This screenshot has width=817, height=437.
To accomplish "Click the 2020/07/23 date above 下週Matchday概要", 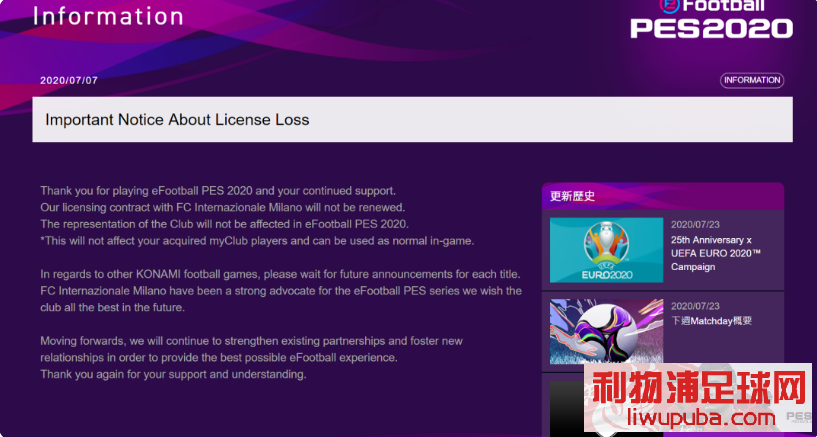I will [x=695, y=306].
